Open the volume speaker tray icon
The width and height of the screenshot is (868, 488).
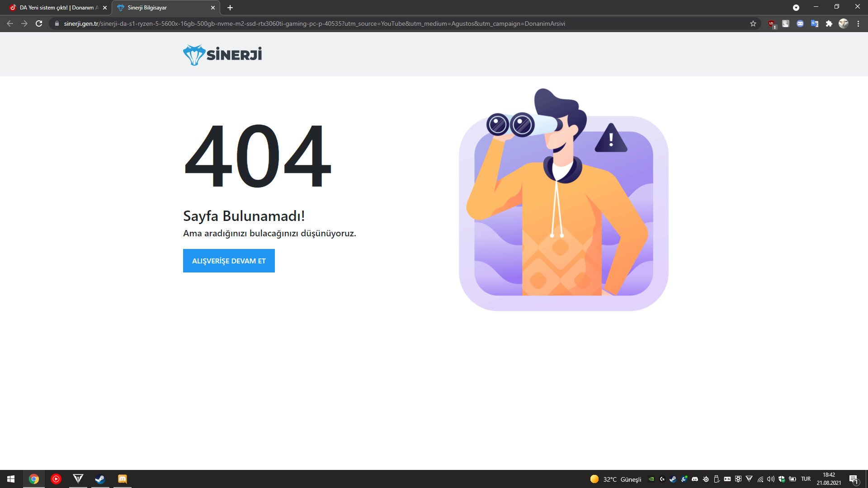click(771, 479)
